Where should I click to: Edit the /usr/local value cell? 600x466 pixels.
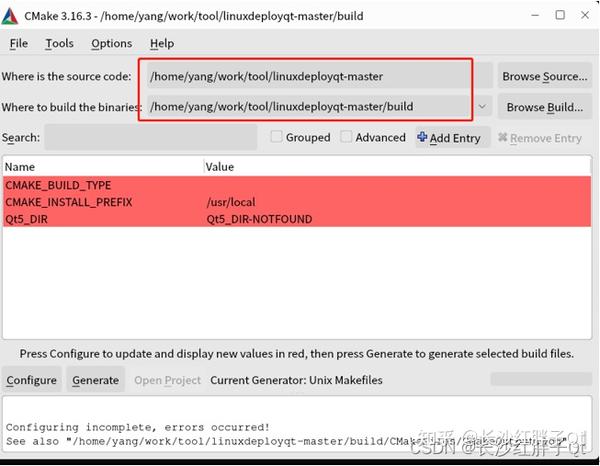[x=231, y=202]
